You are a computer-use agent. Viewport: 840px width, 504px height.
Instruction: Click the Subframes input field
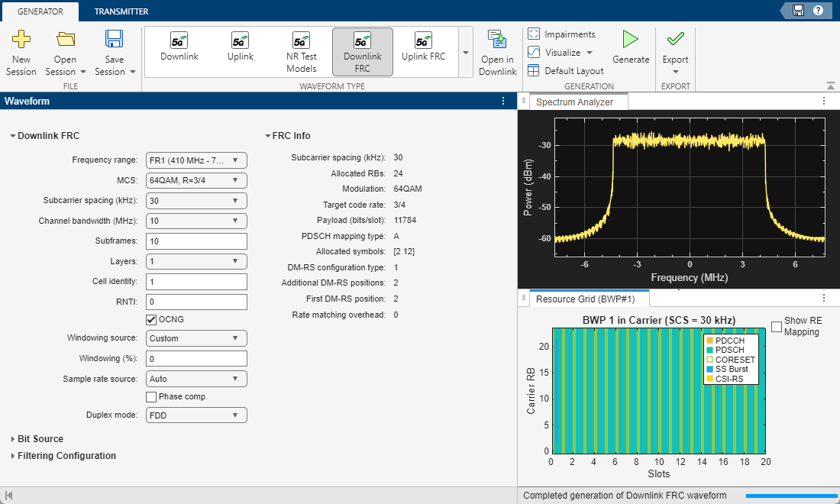196,241
